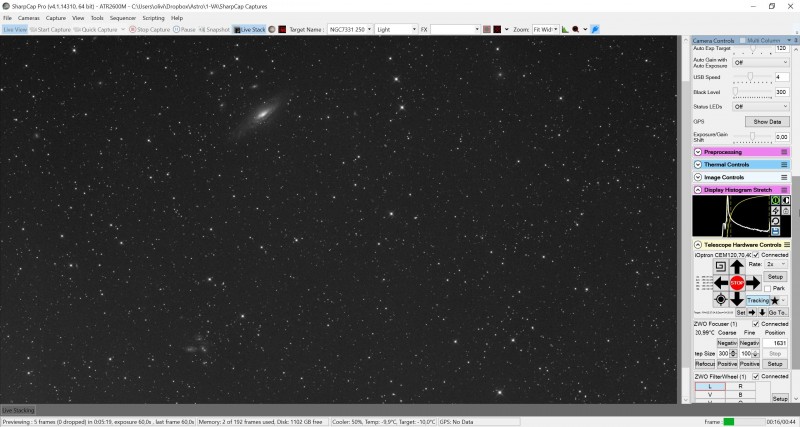Toggle the ZWO FilterWheel Connected checkbox
This screenshot has height=427, width=800.
pos(756,376)
